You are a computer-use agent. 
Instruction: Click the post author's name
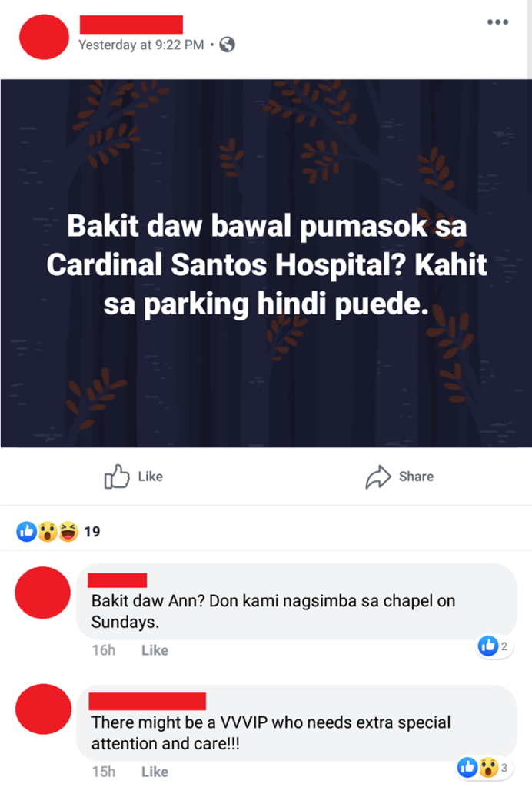131,25
